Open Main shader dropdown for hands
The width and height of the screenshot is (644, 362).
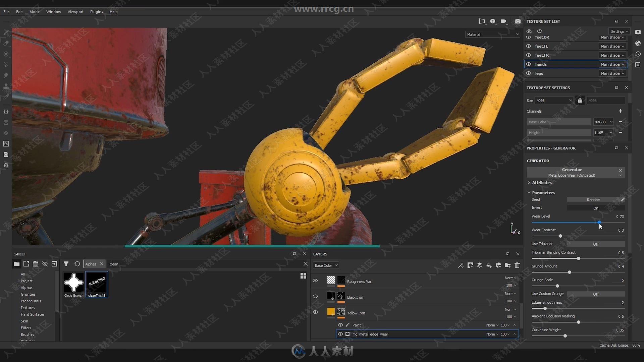point(612,64)
